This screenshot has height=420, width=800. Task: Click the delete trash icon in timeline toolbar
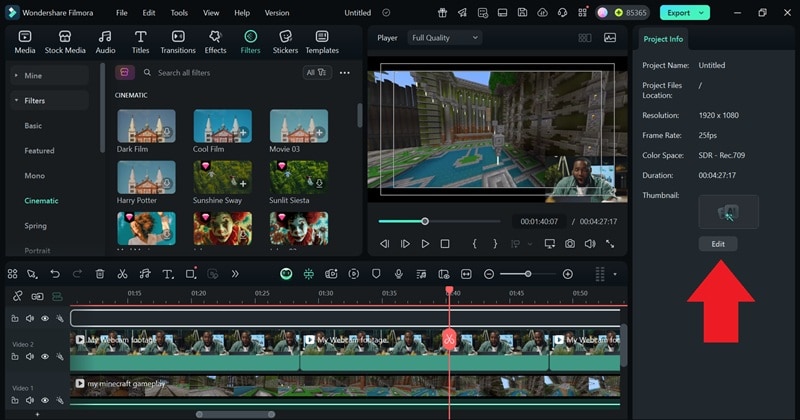coord(100,274)
